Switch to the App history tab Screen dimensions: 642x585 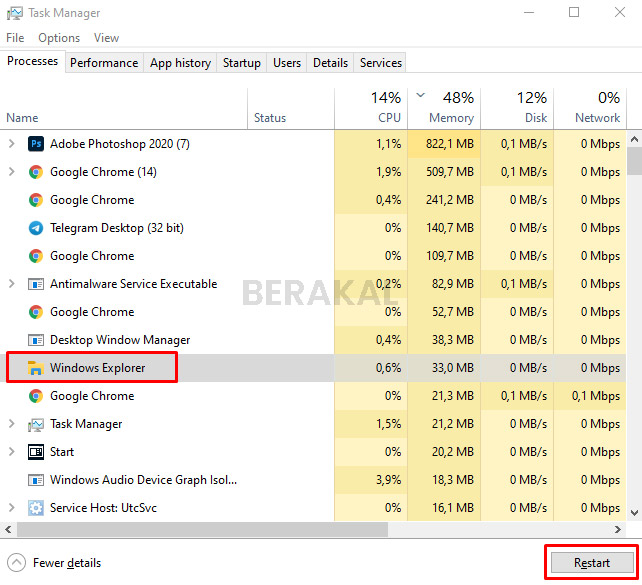[180, 63]
